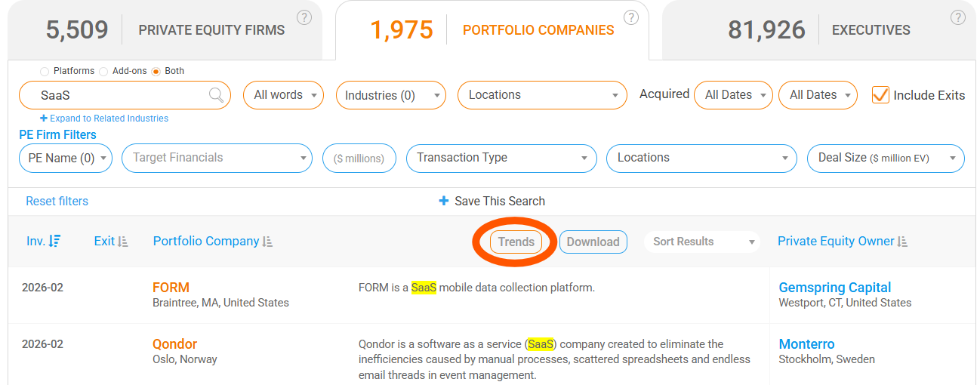Switch to the Executives tab
This screenshot has height=385, width=980.
tap(819, 30)
